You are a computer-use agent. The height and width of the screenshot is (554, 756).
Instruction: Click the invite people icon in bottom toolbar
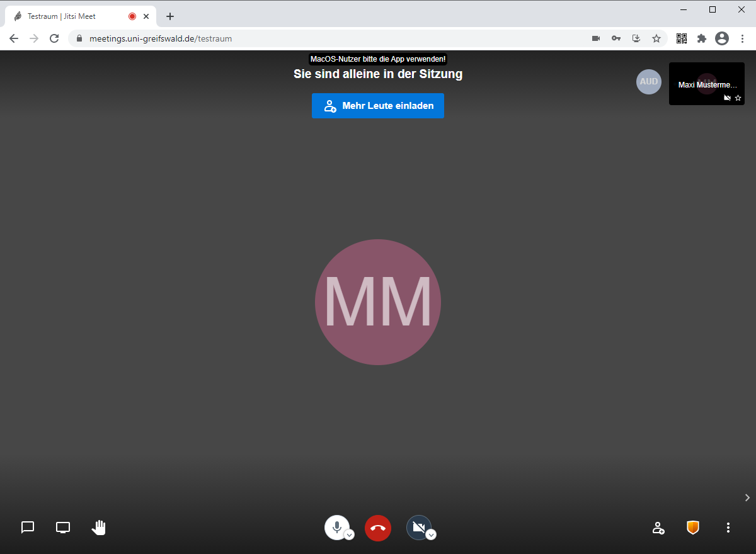click(658, 528)
